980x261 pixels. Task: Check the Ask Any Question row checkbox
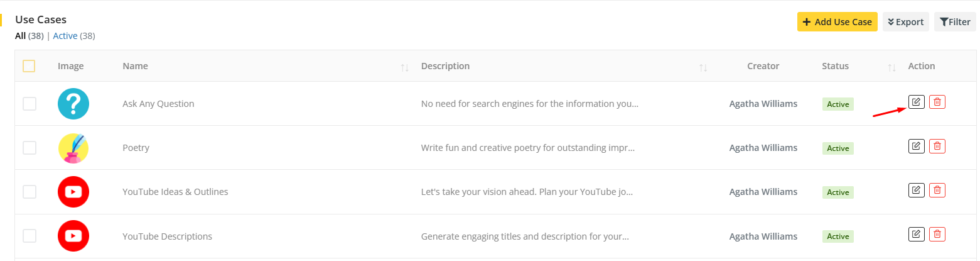[30, 104]
